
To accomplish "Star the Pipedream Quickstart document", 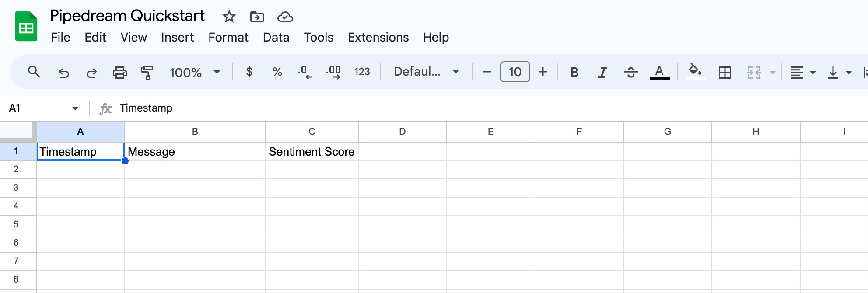I will click(x=229, y=17).
